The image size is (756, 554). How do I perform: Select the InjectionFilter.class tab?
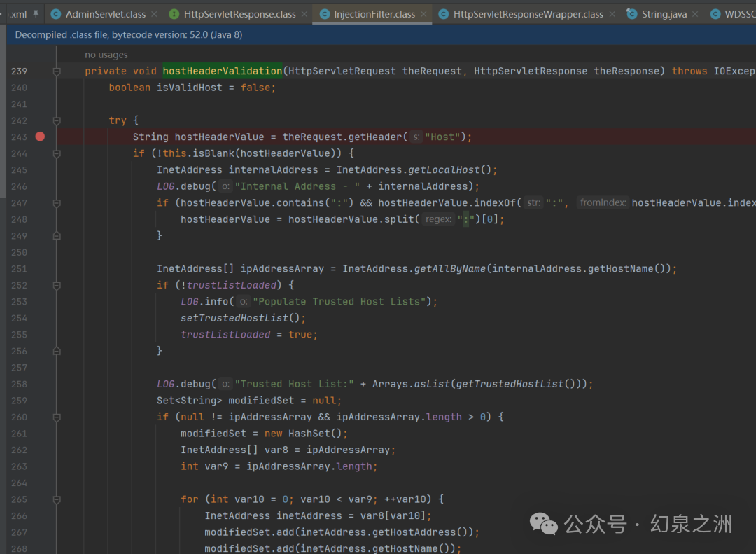[x=374, y=14]
